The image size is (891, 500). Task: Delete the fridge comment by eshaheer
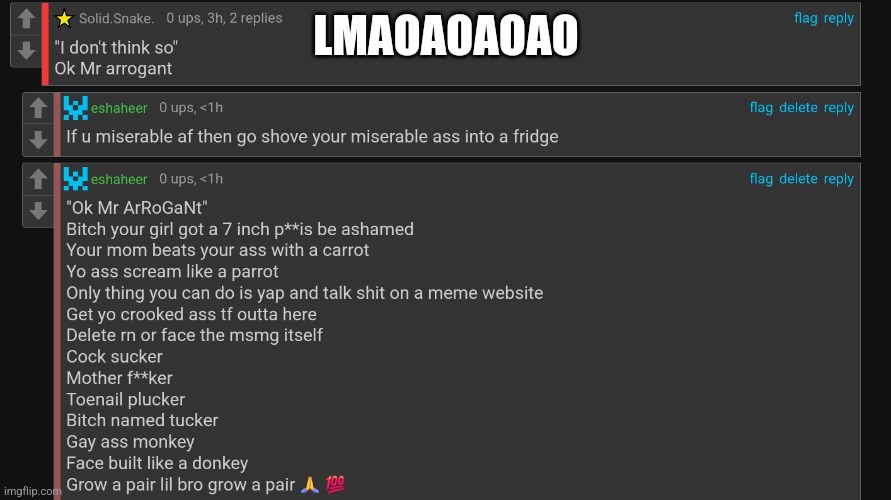798,107
